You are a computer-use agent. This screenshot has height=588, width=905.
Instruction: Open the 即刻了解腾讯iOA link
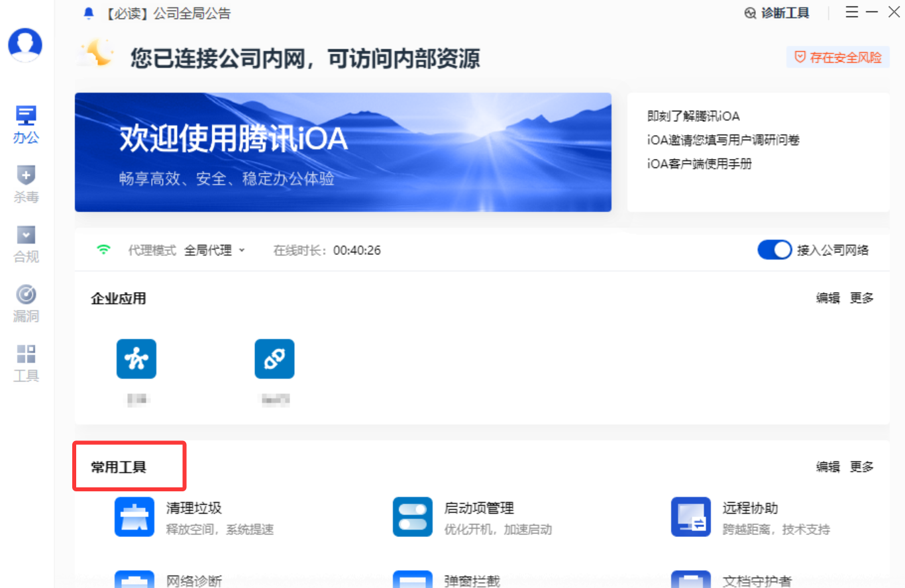(694, 117)
